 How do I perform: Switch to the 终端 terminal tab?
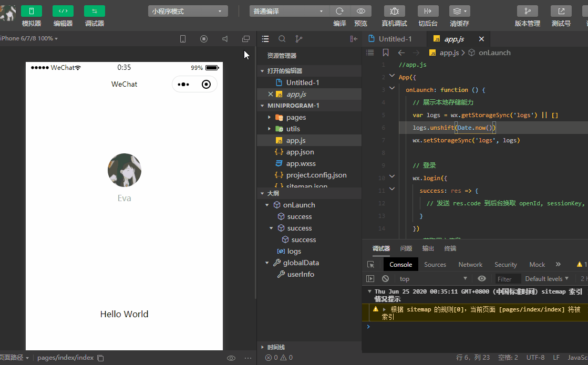[x=450, y=248]
